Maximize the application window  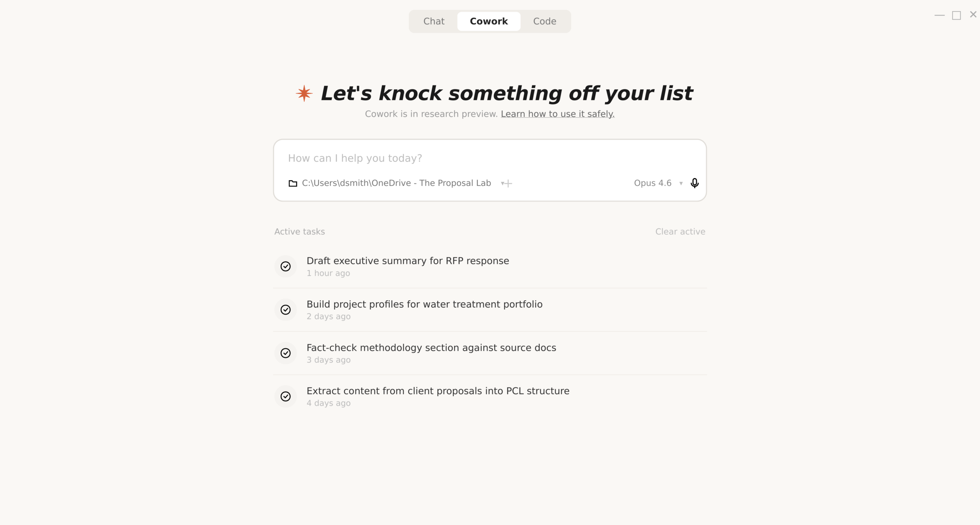click(956, 15)
